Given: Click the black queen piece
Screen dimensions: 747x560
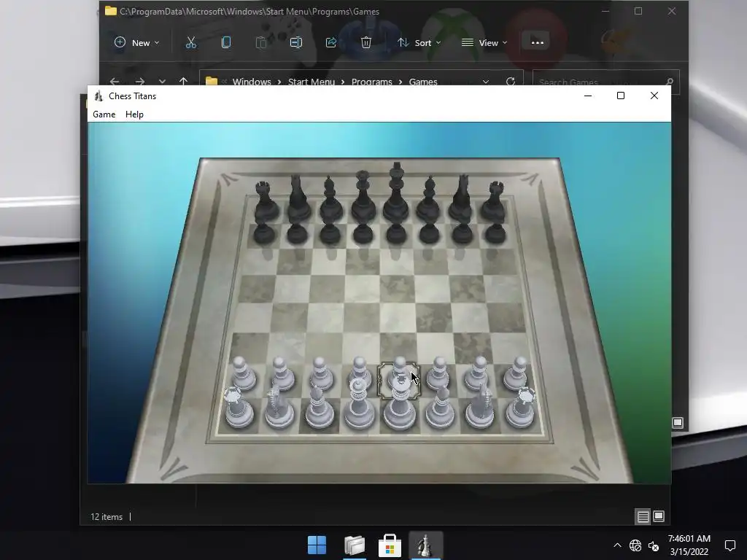Looking at the screenshot, I should click(363, 198).
